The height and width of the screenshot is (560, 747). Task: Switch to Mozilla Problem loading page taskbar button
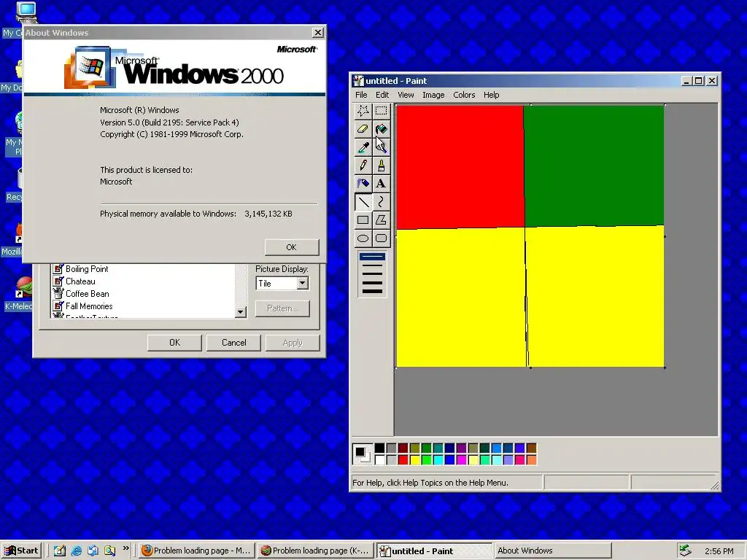[x=197, y=551]
